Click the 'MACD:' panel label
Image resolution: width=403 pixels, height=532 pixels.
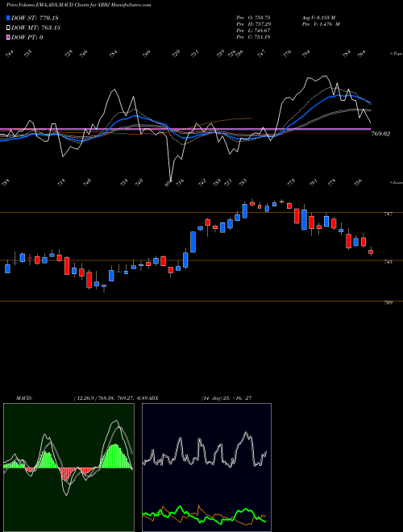coord(23,398)
